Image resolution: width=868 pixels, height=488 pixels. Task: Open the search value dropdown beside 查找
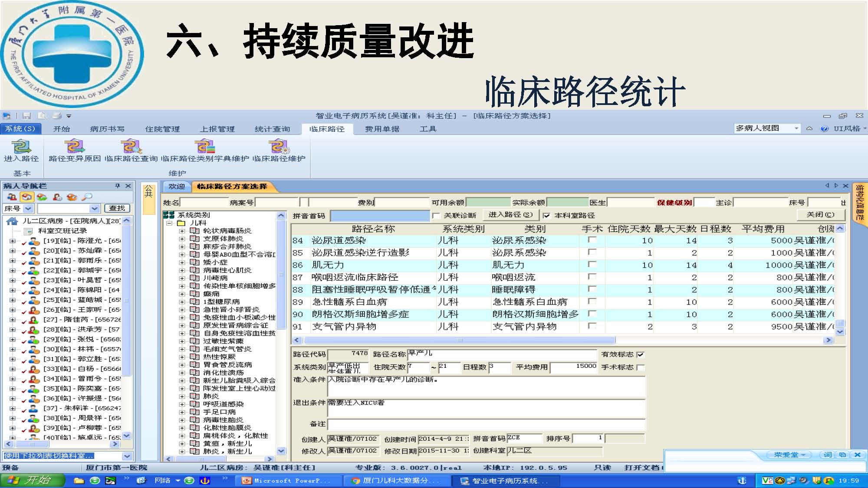pos(95,209)
